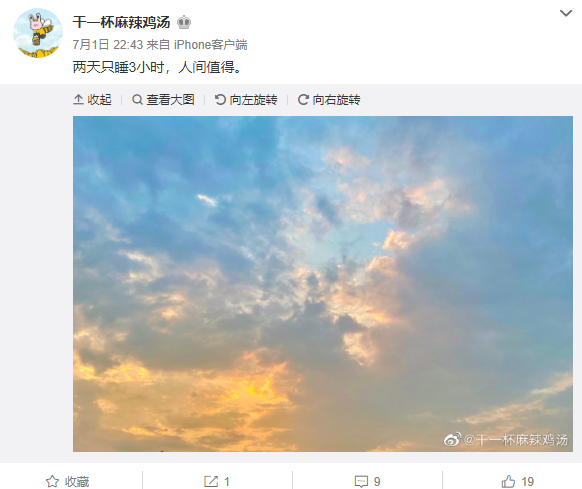This screenshot has height=489, width=582.
Task: Click the counterclockwise rotate icon
Action: [220, 100]
